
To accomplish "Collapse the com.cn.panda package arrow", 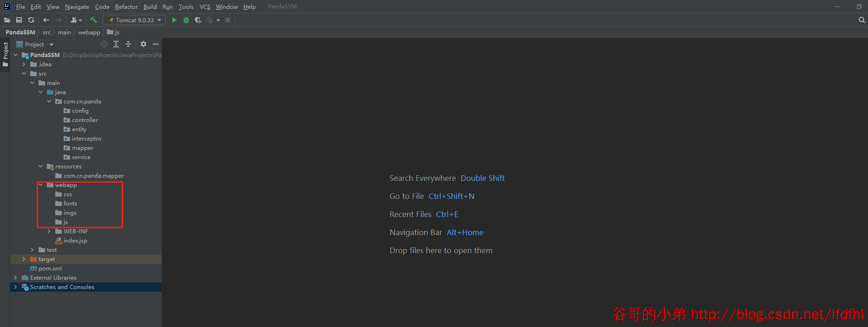I will point(49,101).
